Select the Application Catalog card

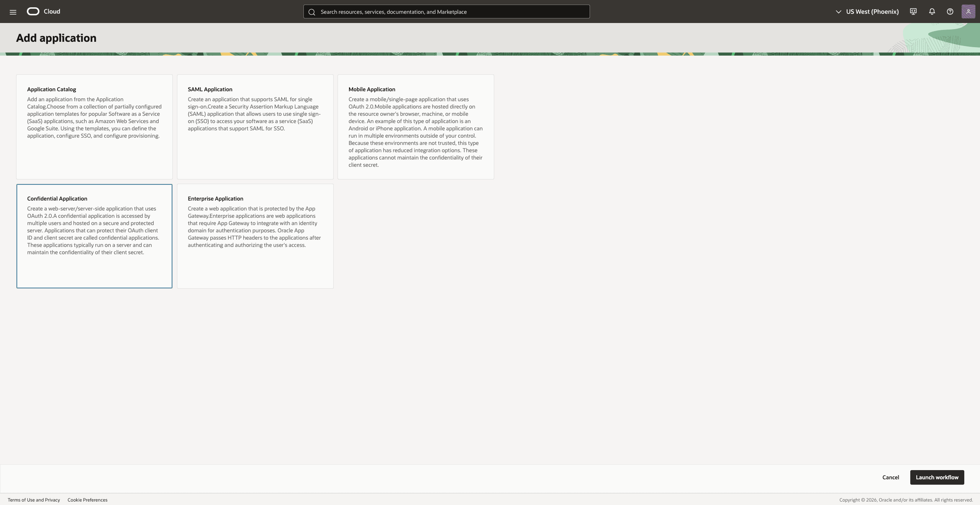click(94, 127)
